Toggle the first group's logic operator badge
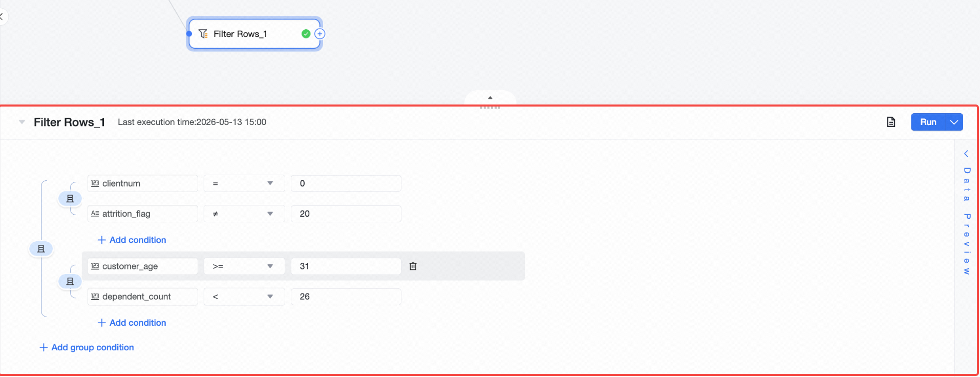This screenshot has height=377, width=980. point(70,199)
